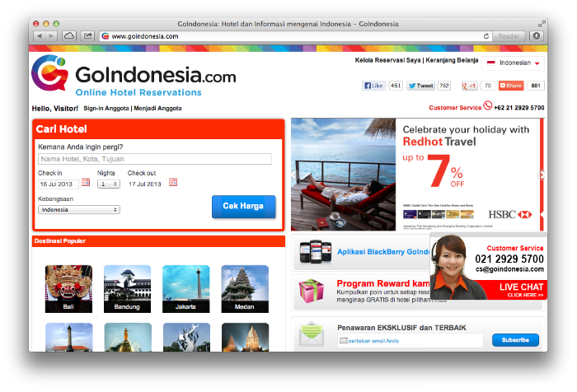Show next banner slide with right arrow
The height and width of the screenshot is (392, 577).
click(542, 175)
